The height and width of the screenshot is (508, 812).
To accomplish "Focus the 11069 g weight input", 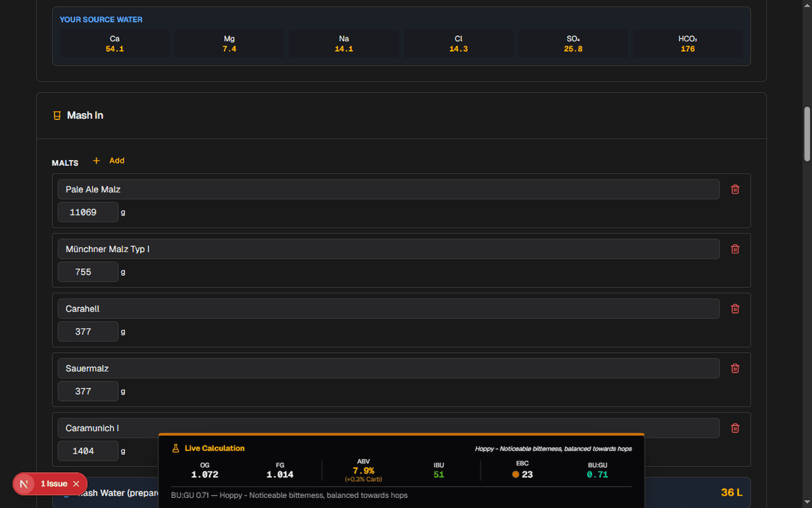I will pyautogui.click(x=87, y=213).
